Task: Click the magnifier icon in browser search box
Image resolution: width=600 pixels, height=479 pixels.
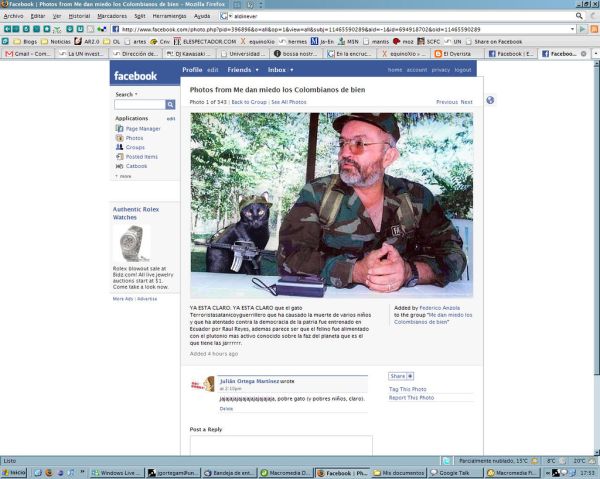Action: (x=579, y=16)
